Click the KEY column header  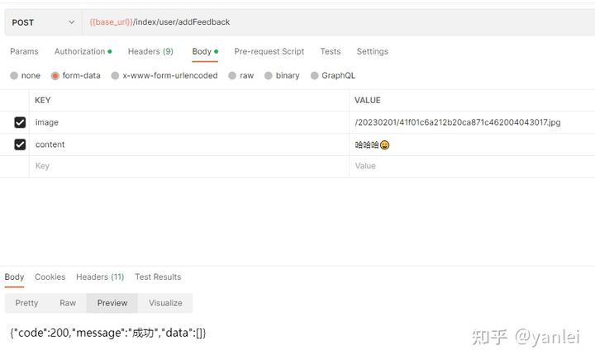42,100
